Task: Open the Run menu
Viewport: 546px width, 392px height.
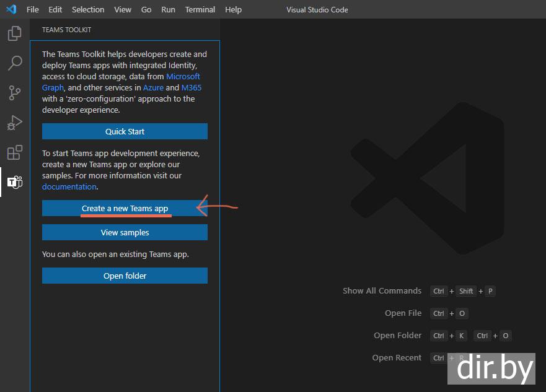Action: (168, 9)
